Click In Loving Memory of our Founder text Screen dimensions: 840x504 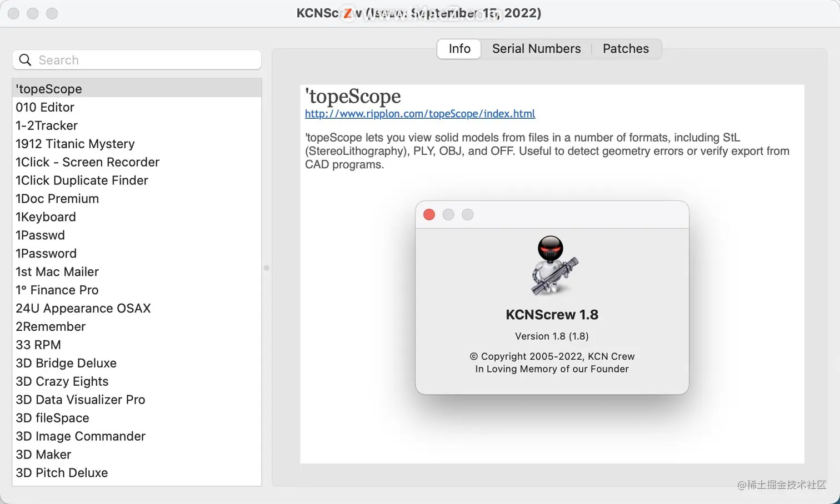(x=552, y=369)
